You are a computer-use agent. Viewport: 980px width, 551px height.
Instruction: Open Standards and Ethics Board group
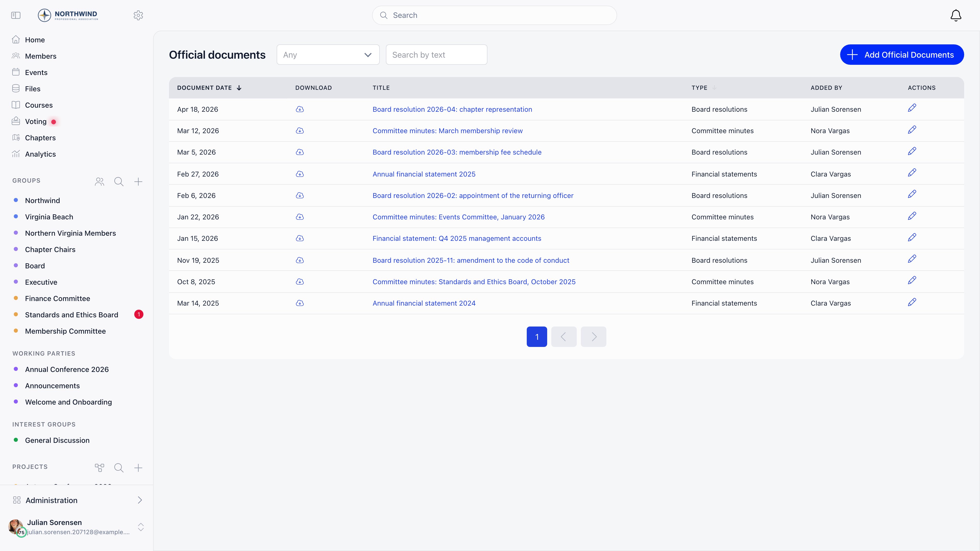71,315
